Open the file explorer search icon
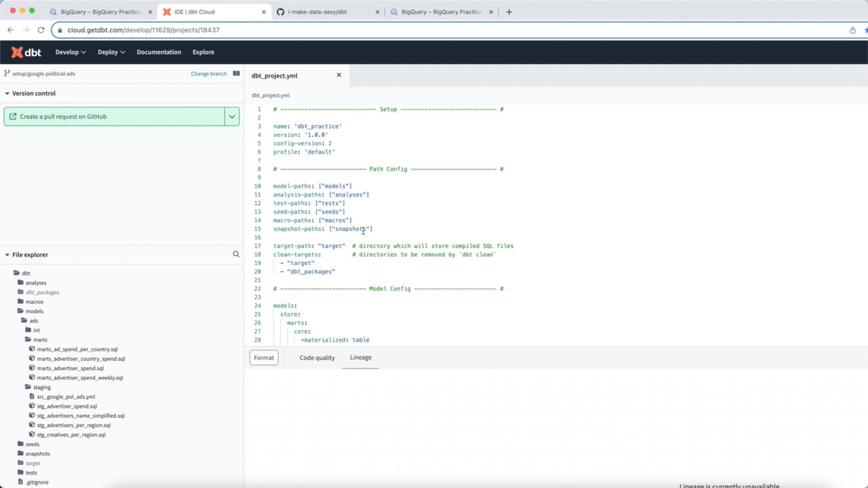Screen dimensions: 868x488 236,254
